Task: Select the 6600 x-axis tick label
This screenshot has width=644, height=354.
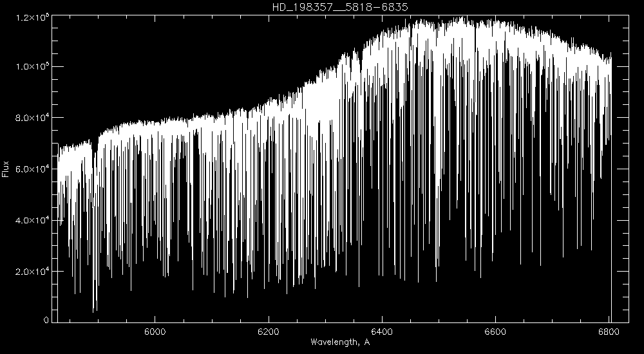Action: [495, 332]
